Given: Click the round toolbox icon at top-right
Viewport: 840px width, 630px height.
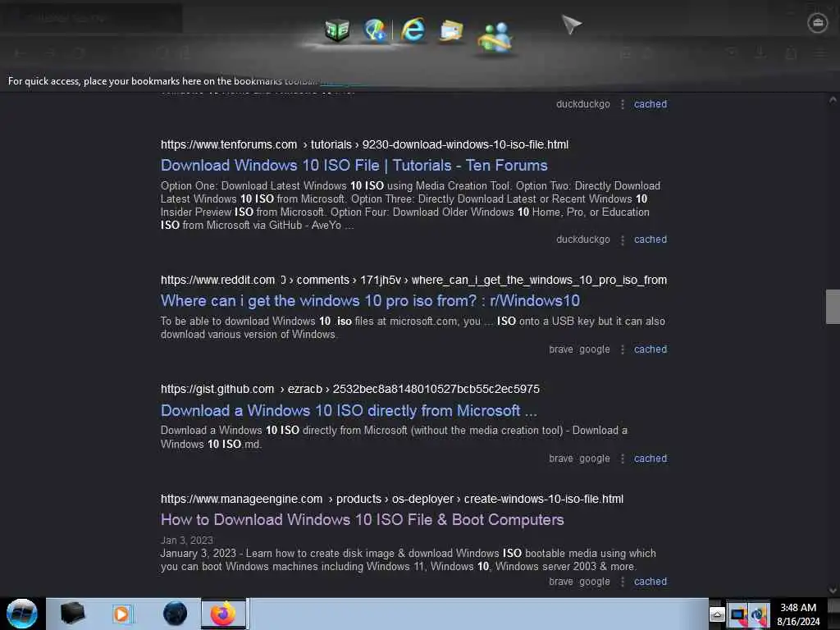Looking at the screenshot, I should pos(818,23).
